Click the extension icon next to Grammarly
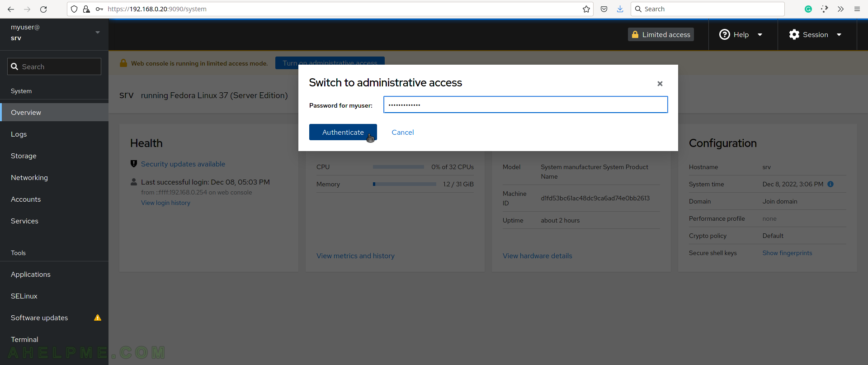This screenshot has height=365, width=868. [x=825, y=9]
